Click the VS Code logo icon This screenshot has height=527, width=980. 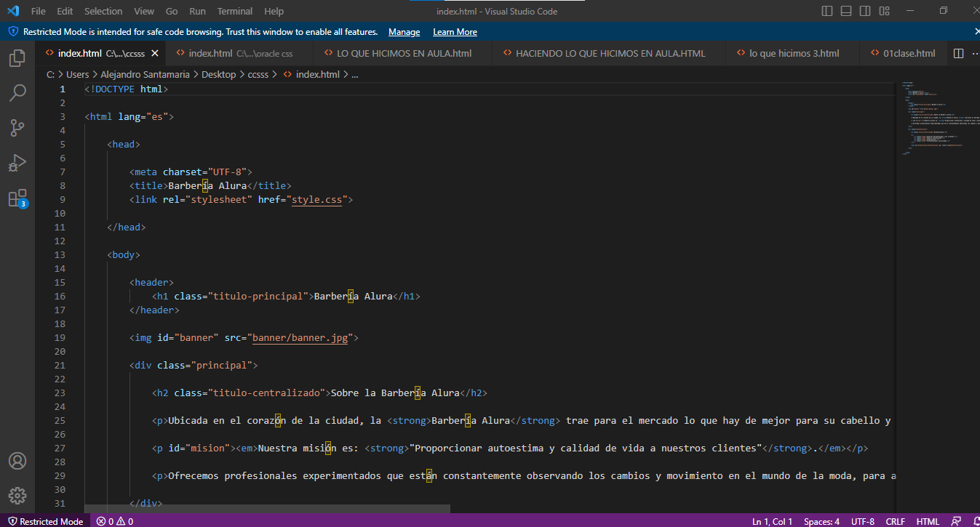pos(12,11)
